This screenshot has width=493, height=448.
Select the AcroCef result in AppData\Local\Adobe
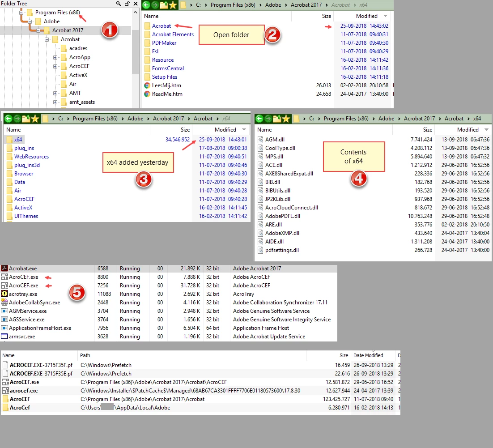pos(200,407)
